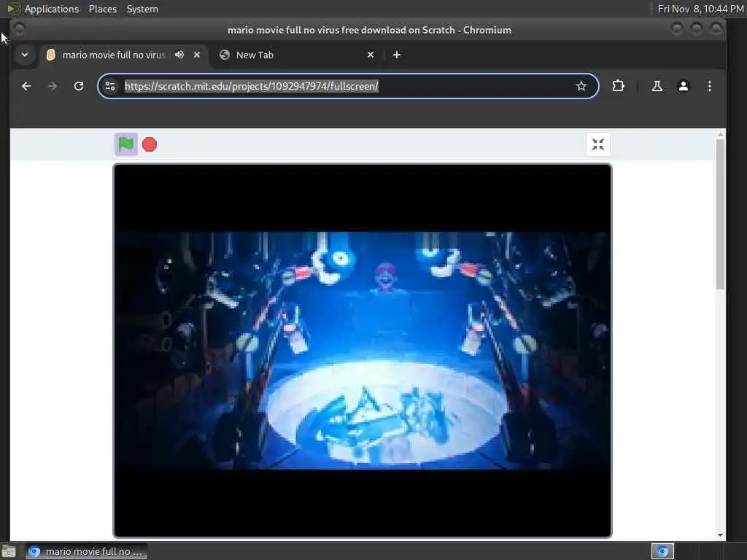Click the green flag to start project
Image resolution: width=747 pixels, height=560 pixels.
125,144
